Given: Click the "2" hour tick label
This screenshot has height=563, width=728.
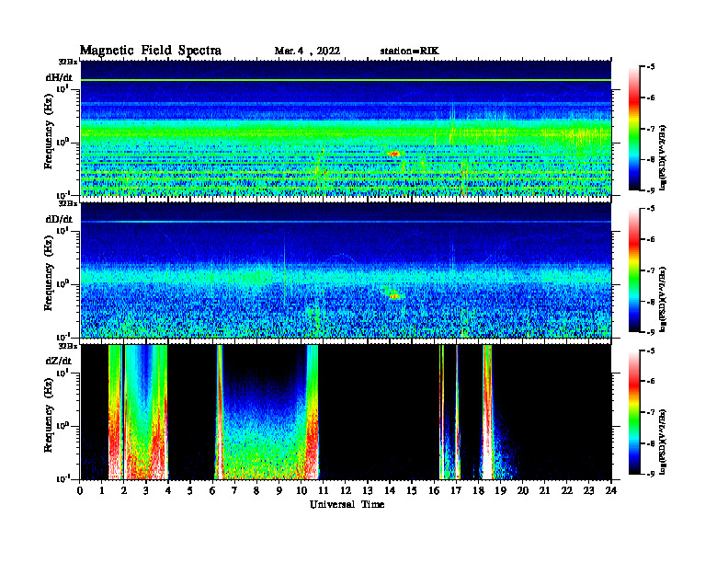Looking at the screenshot, I should (x=124, y=490).
